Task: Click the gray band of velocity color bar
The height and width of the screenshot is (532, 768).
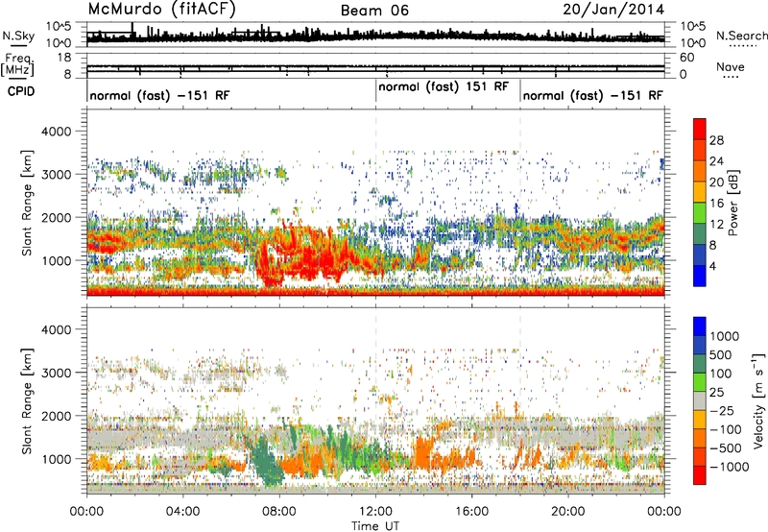Action: coord(700,400)
